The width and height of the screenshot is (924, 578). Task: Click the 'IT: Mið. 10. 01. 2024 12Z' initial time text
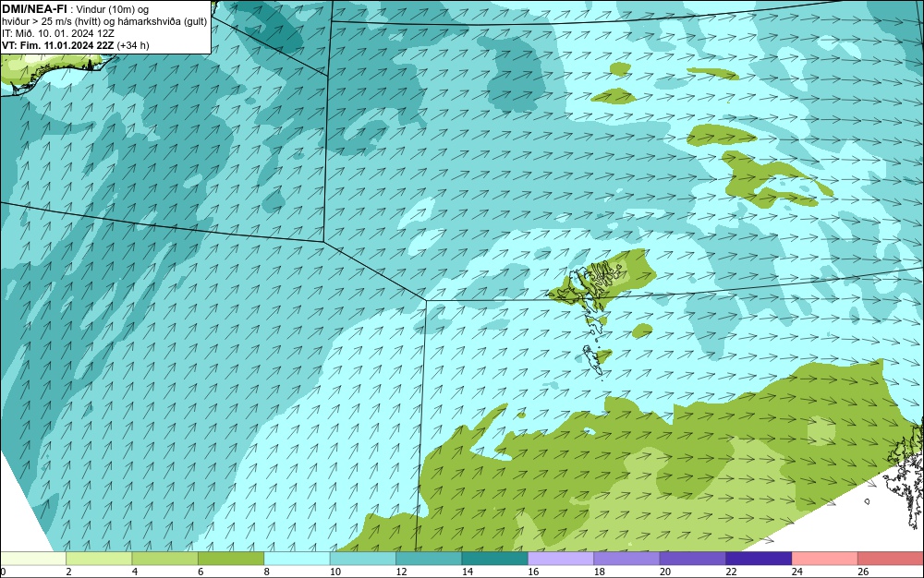click(x=57, y=33)
